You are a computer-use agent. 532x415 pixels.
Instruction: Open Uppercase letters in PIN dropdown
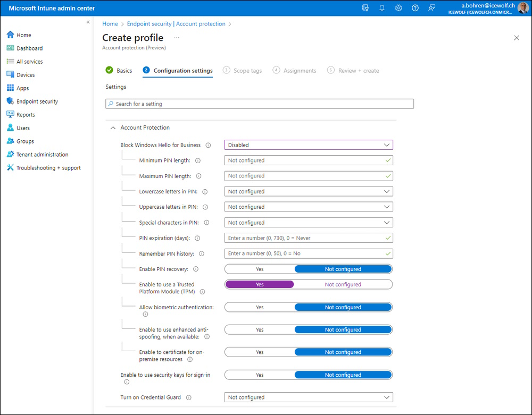(309, 207)
